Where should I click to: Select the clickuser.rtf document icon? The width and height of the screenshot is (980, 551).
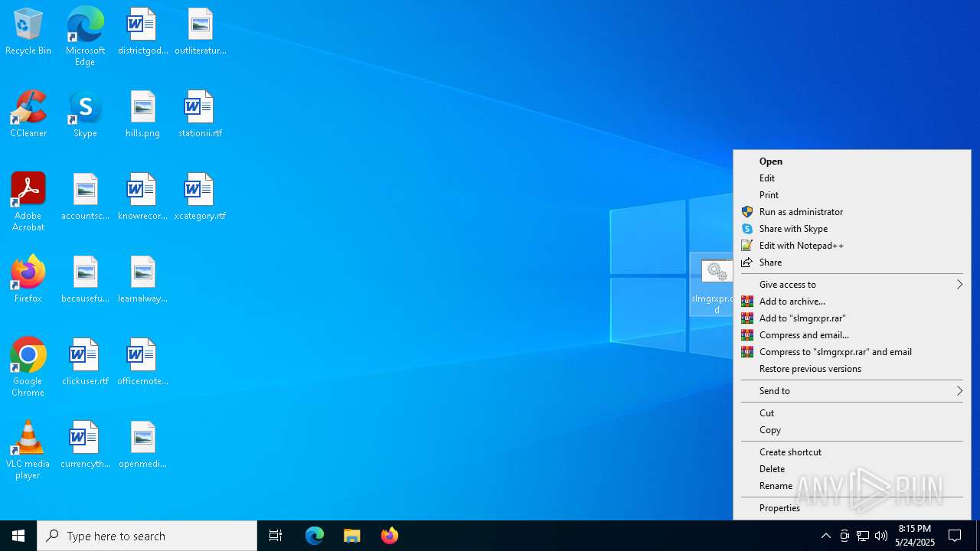(85, 363)
